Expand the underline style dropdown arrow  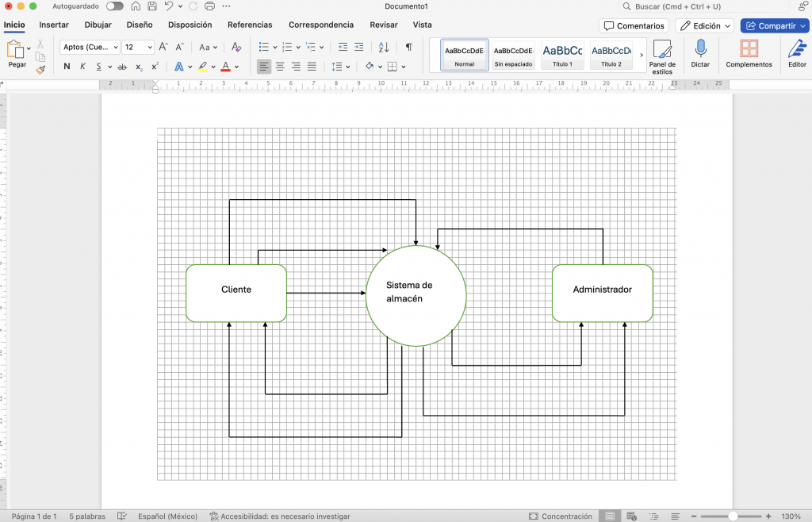coord(109,67)
